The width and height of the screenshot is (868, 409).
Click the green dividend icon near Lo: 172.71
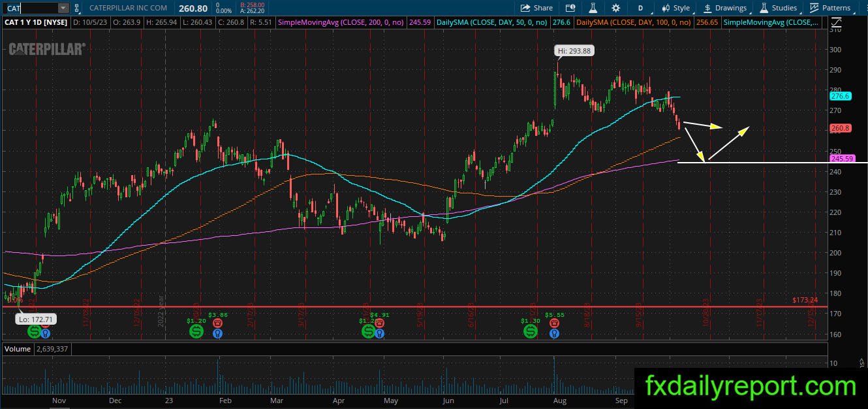33,332
